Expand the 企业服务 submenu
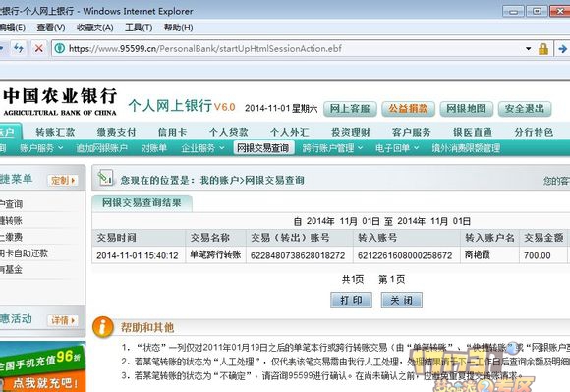The height and width of the screenshot is (392, 570). coord(202,148)
